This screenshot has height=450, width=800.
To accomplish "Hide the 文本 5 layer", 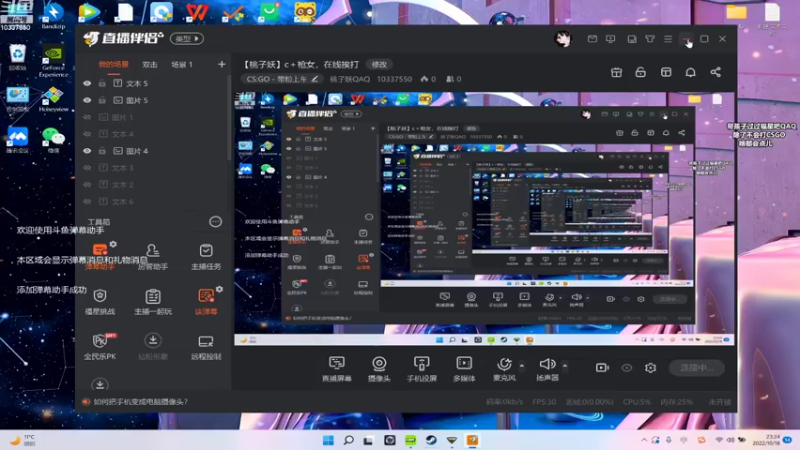I will coord(87,83).
